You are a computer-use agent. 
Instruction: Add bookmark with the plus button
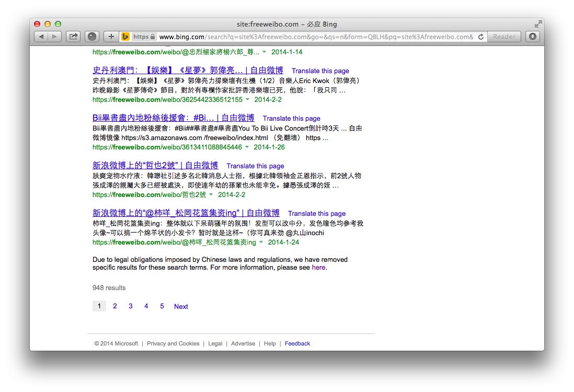(x=111, y=37)
